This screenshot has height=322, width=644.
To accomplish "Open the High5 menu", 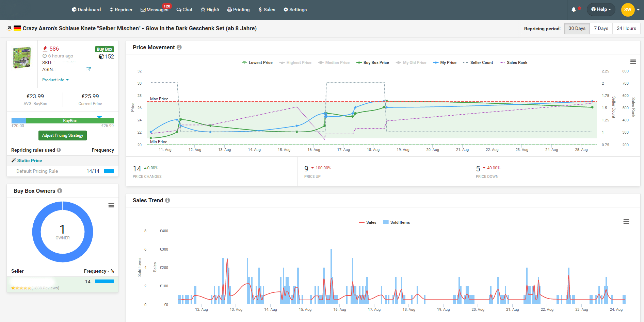I will coord(210,10).
